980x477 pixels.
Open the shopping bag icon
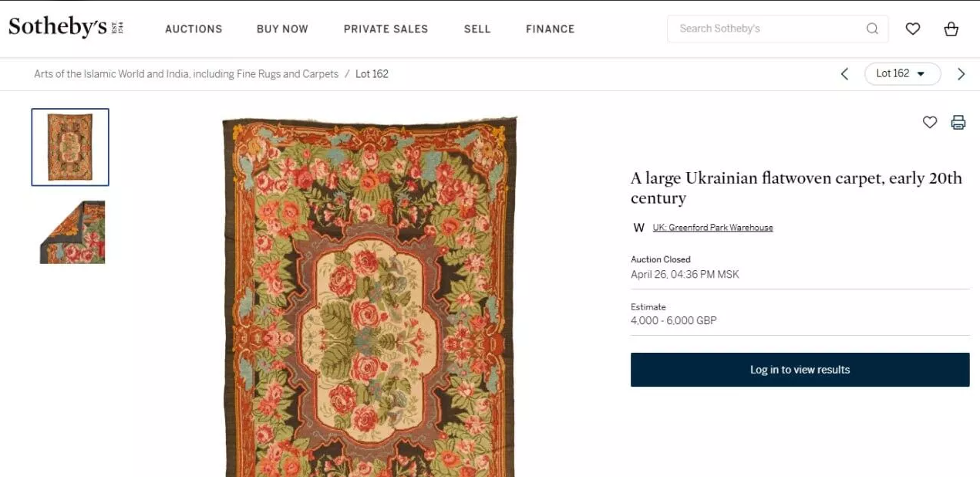951,29
